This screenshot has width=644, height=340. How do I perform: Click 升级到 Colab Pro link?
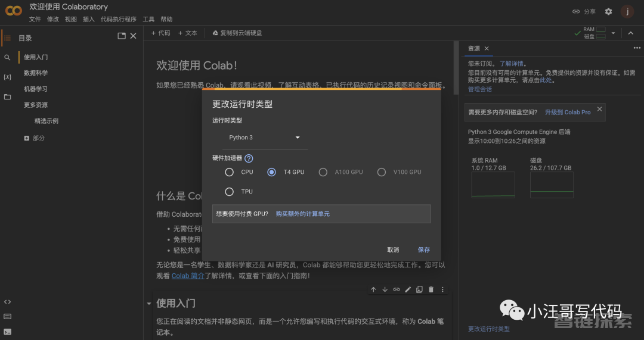(x=568, y=113)
